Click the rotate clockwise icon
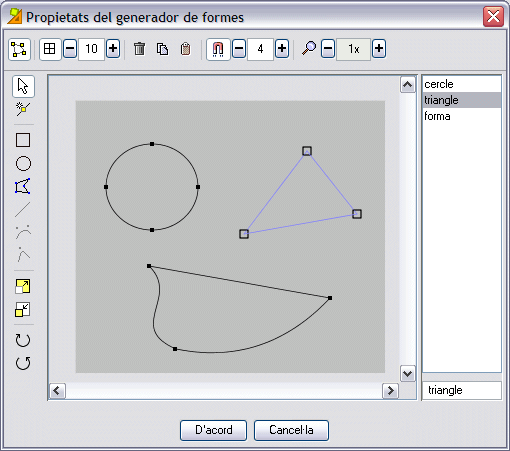 pyautogui.click(x=23, y=340)
